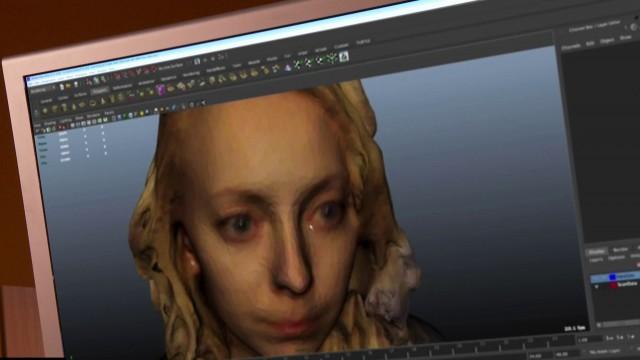Open the Custom shelf tab
Screen dimensions: 640x360
pos(341,46)
